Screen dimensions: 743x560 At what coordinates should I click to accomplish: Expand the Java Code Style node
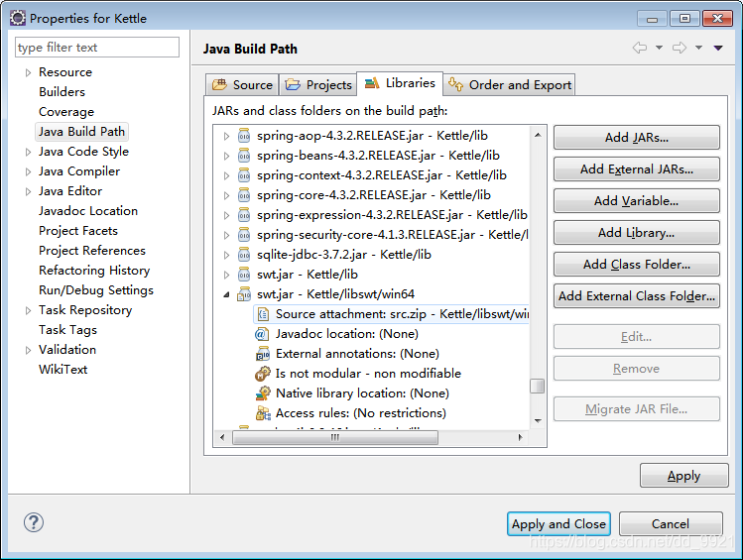point(28,152)
